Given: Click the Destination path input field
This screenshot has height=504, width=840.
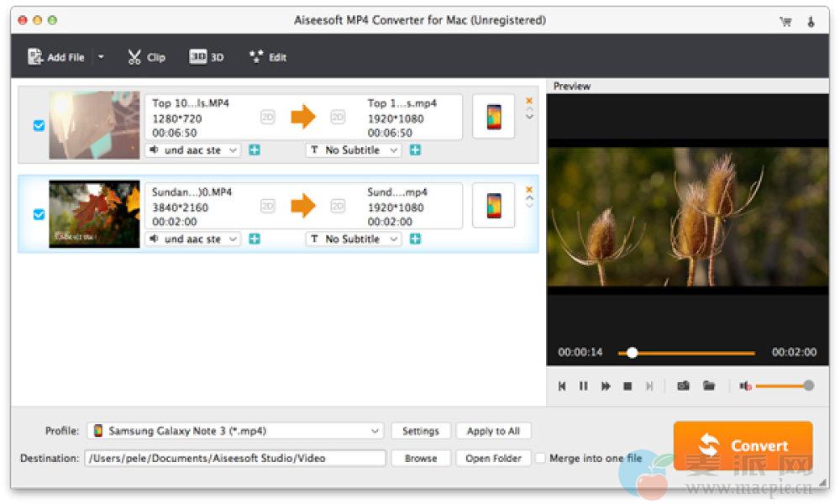Looking at the screenshot, I should 235,458.
